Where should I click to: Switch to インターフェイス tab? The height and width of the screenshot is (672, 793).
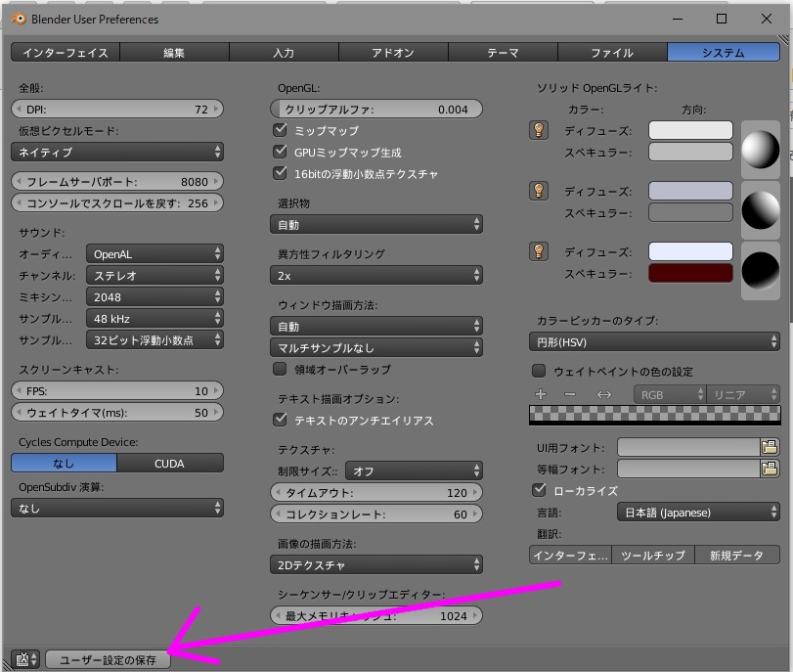66,52
